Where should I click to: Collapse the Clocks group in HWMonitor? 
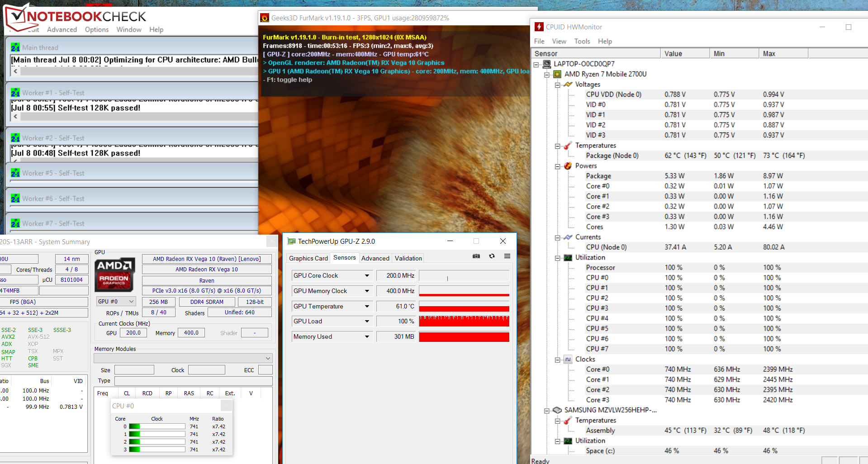(558, 360)
